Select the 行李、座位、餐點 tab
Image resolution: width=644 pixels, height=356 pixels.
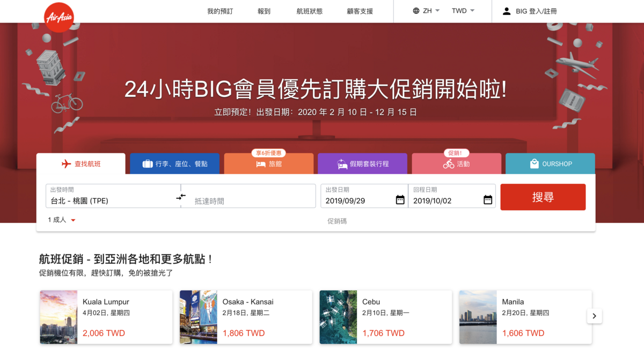(175, 164)
